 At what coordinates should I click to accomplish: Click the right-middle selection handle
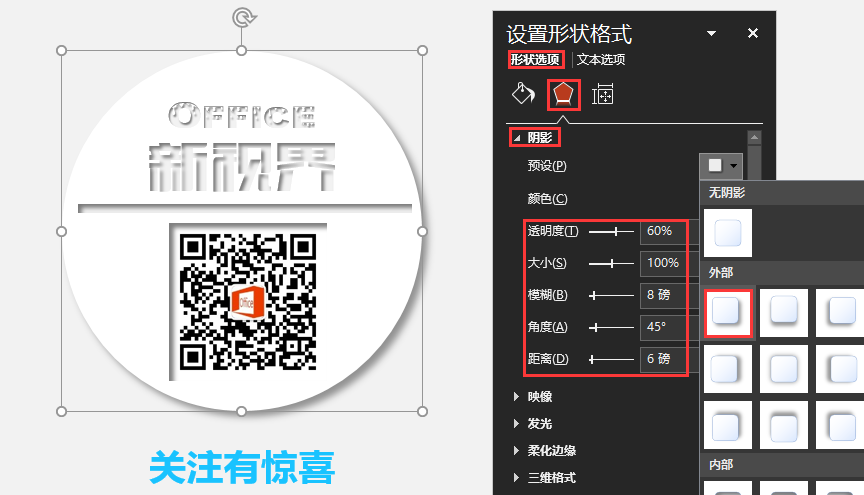422,232
